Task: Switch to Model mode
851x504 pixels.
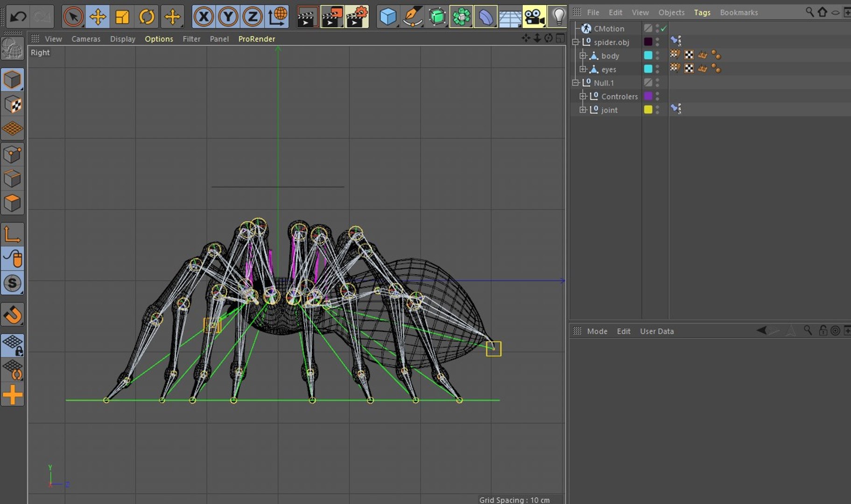Action: [13, 80]
